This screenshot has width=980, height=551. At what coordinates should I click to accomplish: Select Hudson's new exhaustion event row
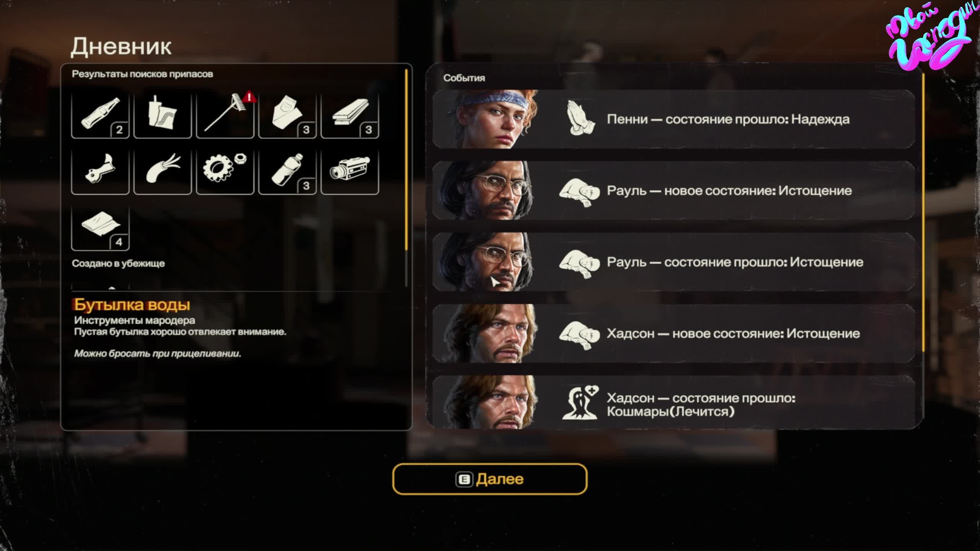pyautogui.click(x=674, y=333)
